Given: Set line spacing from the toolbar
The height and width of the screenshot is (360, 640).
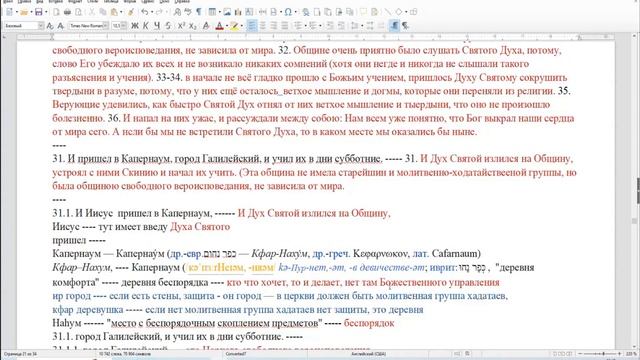Looking at the screenshot, I should [355, 26].
